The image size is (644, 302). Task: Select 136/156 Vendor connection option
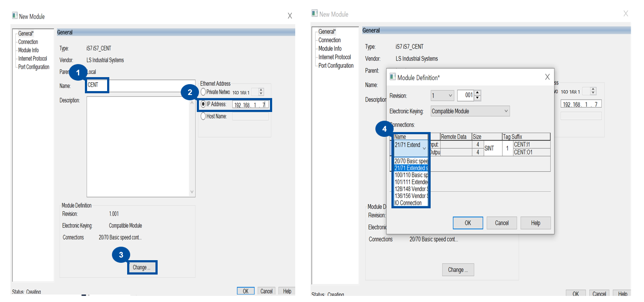[409, 196]
